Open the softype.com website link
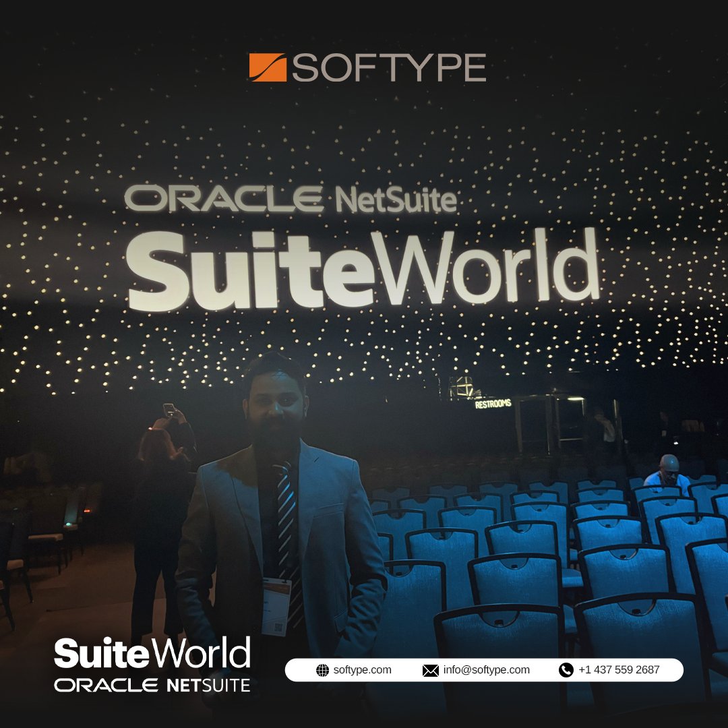The image size is (728, 728). pos(362,670)
